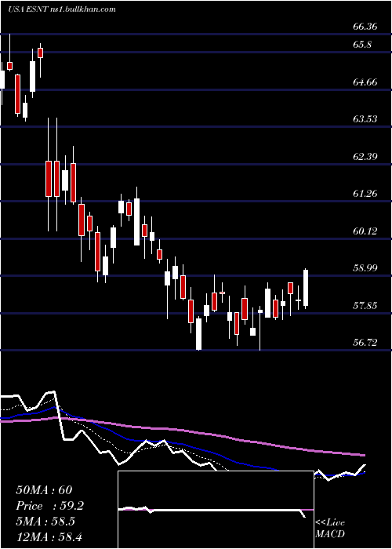
Task: Click the <<Live MACD label
Action: 330,529
